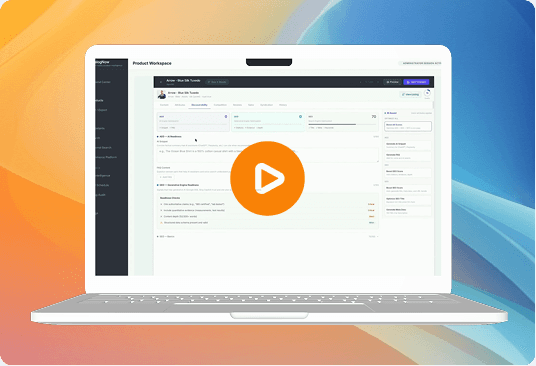The image size is (536, 366).
Task: Switch to the last tab in the tab row
Action: coord(283,105)
